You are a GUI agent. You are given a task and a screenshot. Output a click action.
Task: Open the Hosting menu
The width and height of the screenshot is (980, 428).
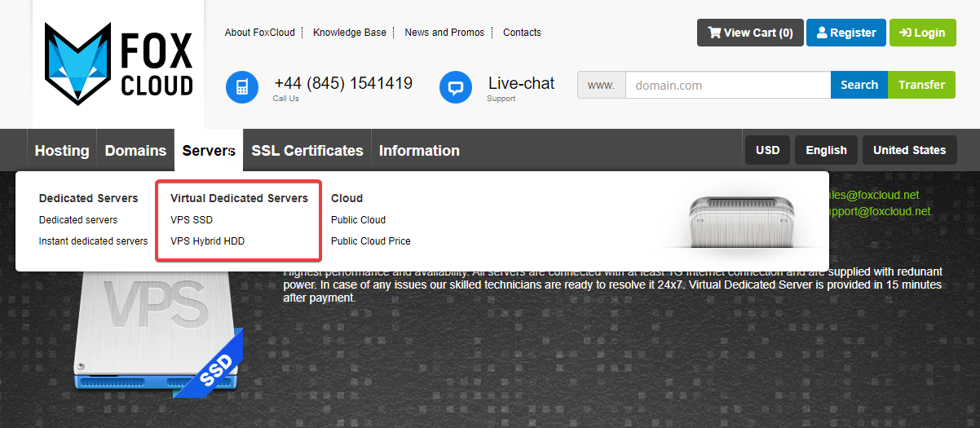point(62,151)
